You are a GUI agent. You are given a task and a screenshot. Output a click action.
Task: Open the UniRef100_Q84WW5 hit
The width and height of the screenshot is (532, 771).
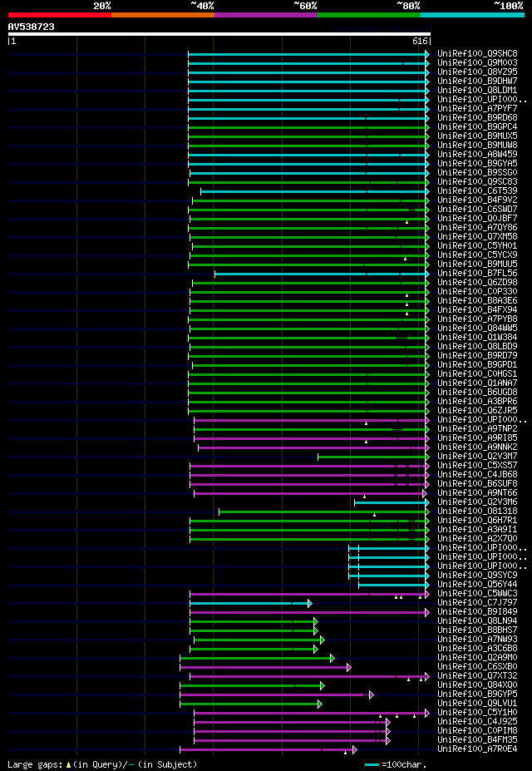(x=477, y=329)
